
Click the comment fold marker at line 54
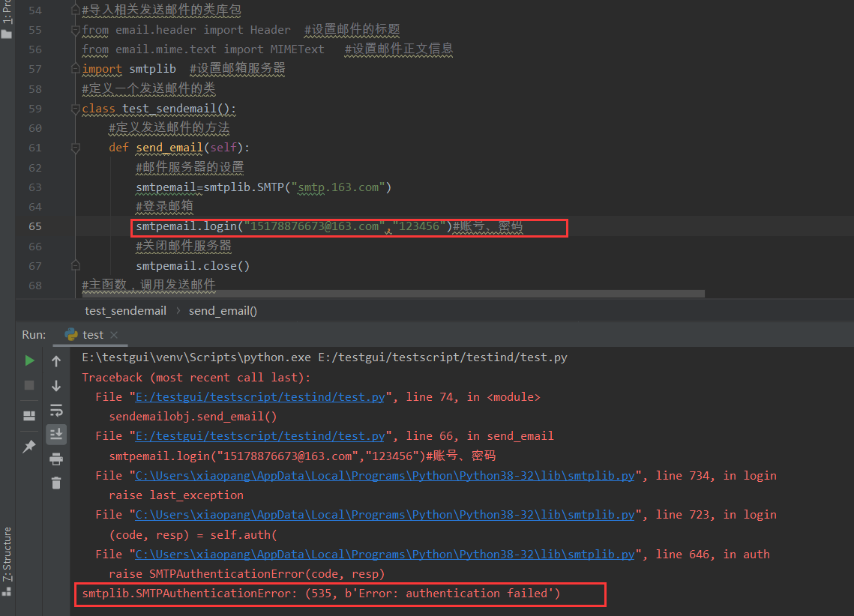[76, 10]
